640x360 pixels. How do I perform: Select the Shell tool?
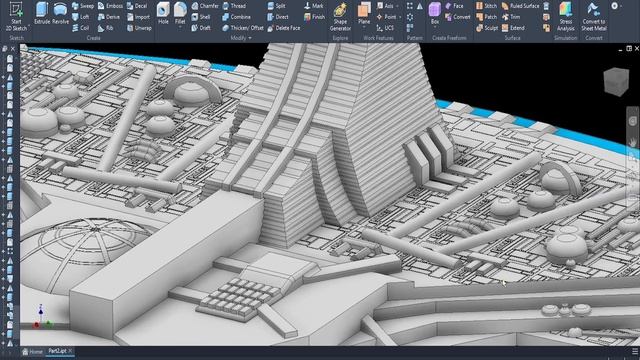[x=201, y=17]
